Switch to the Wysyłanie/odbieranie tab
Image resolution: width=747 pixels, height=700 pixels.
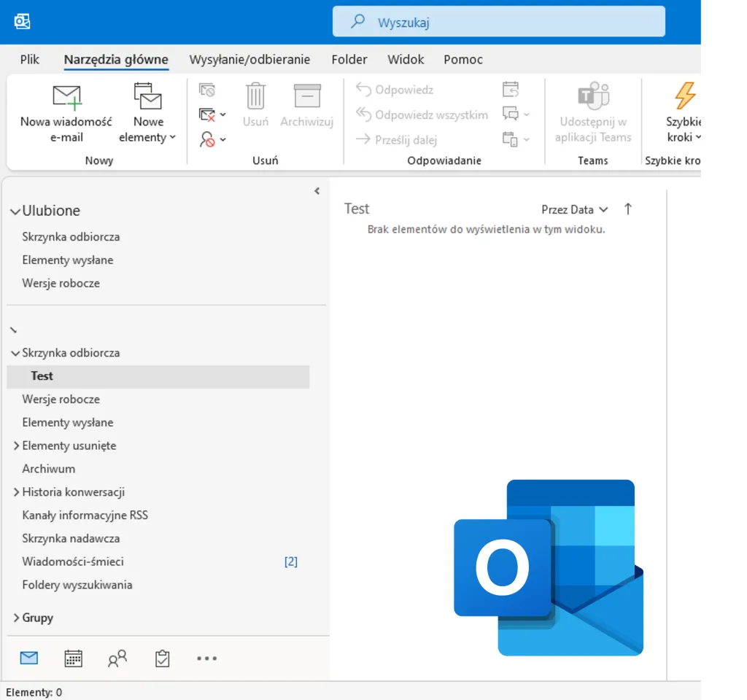[x=249, y=60]
